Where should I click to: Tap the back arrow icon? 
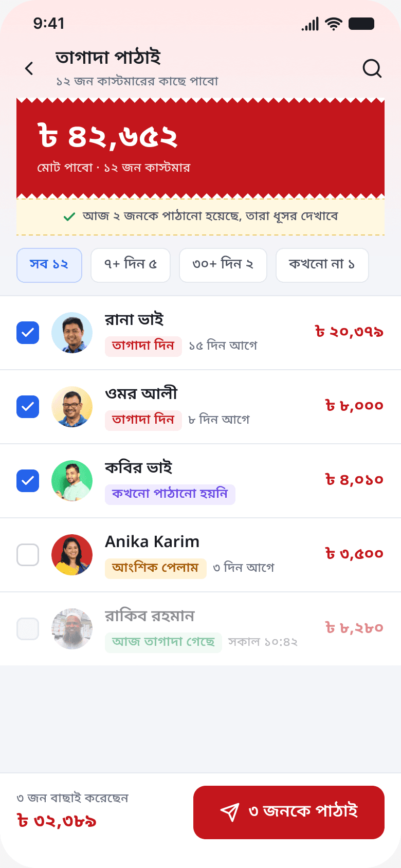[x=29, y=68]
